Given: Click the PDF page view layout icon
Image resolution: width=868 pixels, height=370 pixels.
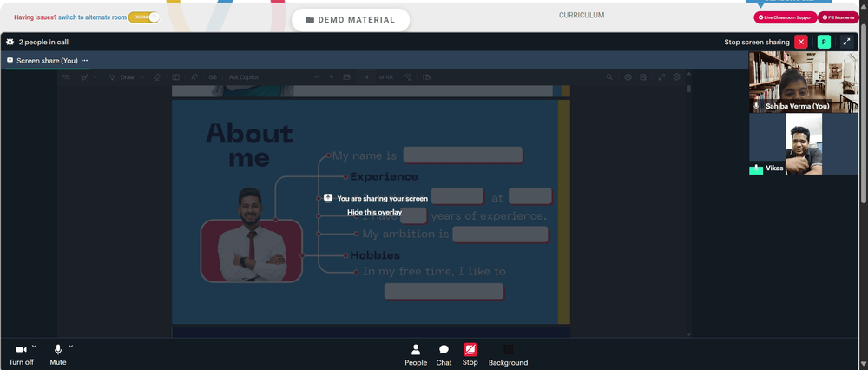Looking at the screenshot, I should tap(175, 77).
